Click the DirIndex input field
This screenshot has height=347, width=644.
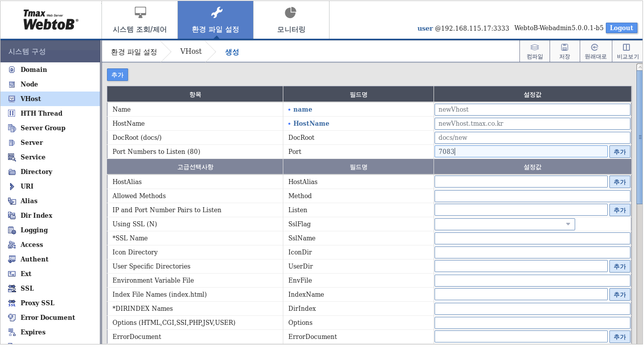point(532,309)
